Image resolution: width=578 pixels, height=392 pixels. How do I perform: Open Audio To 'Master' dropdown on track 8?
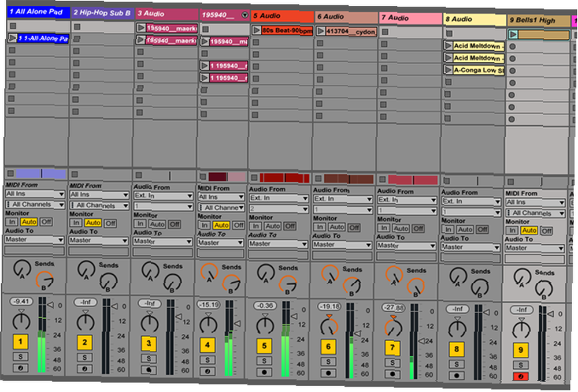click(x=470, y=247)
